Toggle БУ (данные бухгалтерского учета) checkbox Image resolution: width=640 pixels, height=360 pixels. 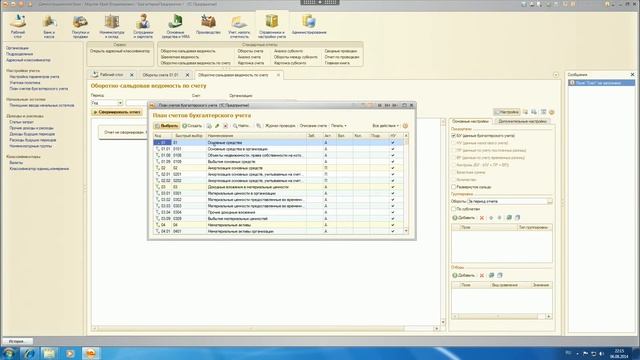[453, 136]
